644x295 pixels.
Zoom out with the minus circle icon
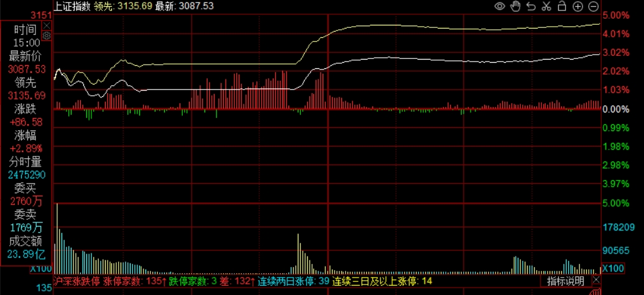[x=593, y=6]
